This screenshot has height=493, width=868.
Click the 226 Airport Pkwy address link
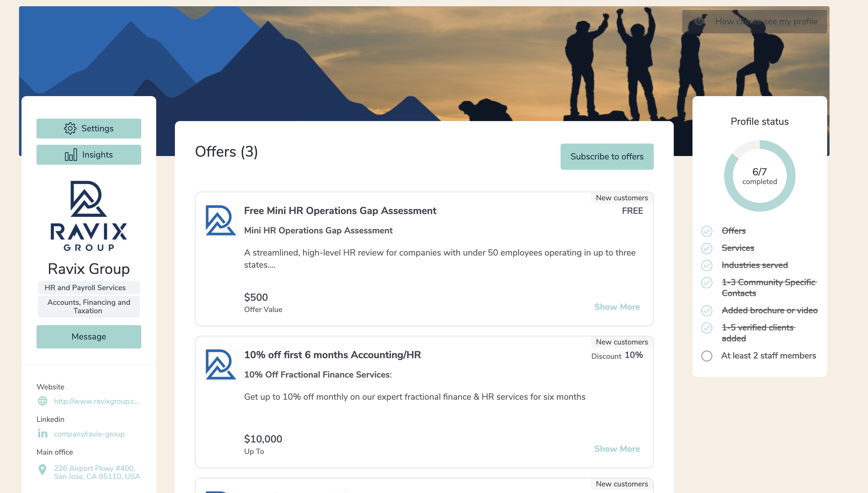click(x=97, y=472)
